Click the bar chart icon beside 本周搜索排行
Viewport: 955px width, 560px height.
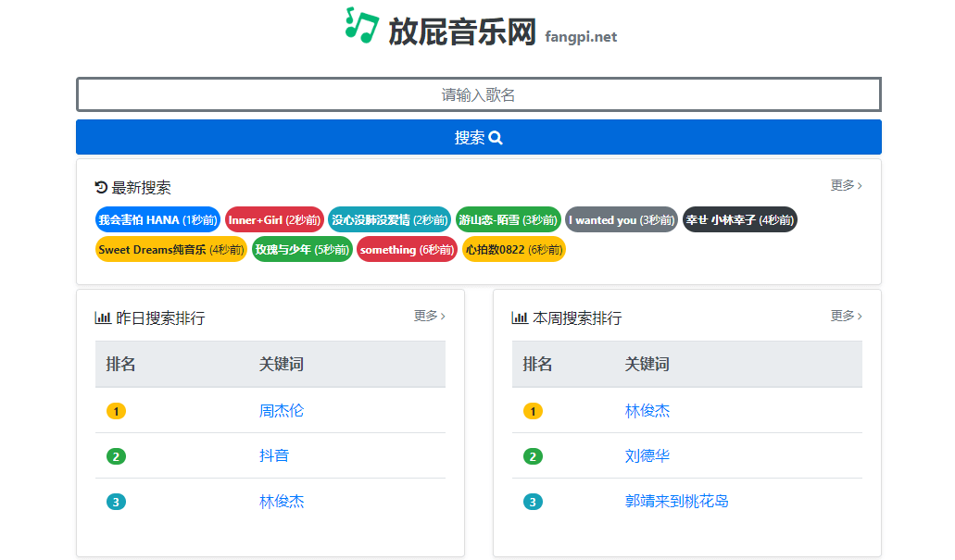point(519,317)
